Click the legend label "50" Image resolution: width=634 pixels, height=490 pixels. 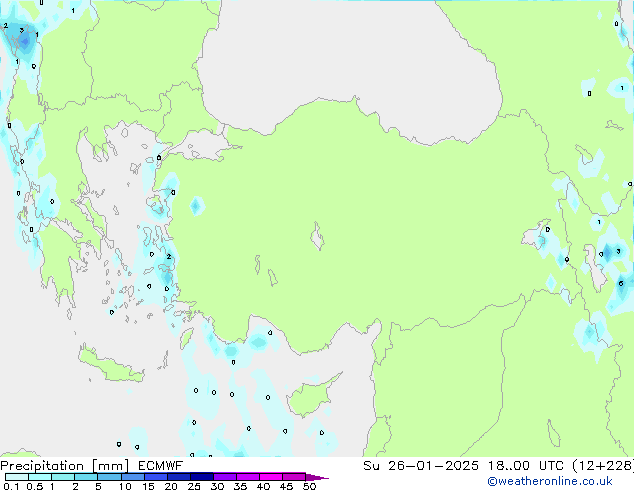pos(309,486)
